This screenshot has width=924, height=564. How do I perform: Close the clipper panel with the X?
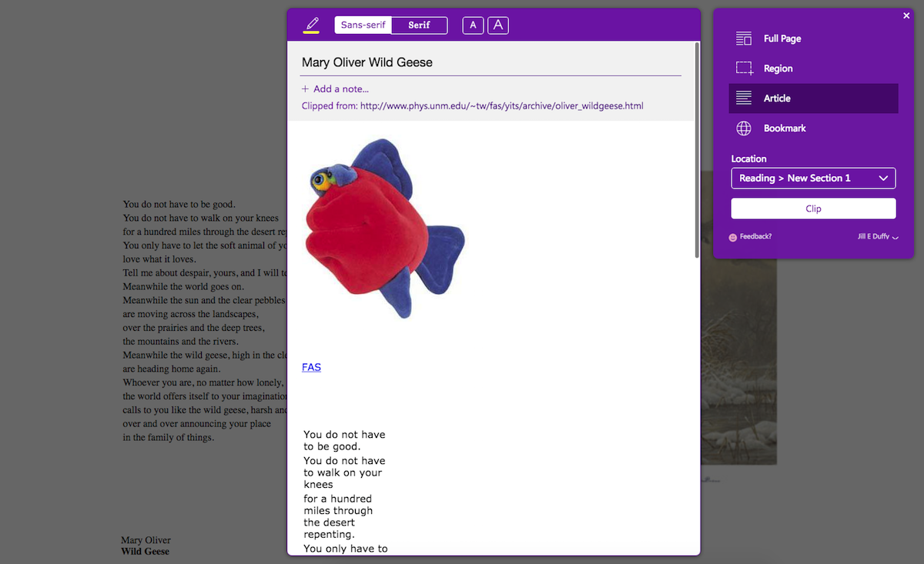coord(906,15)
